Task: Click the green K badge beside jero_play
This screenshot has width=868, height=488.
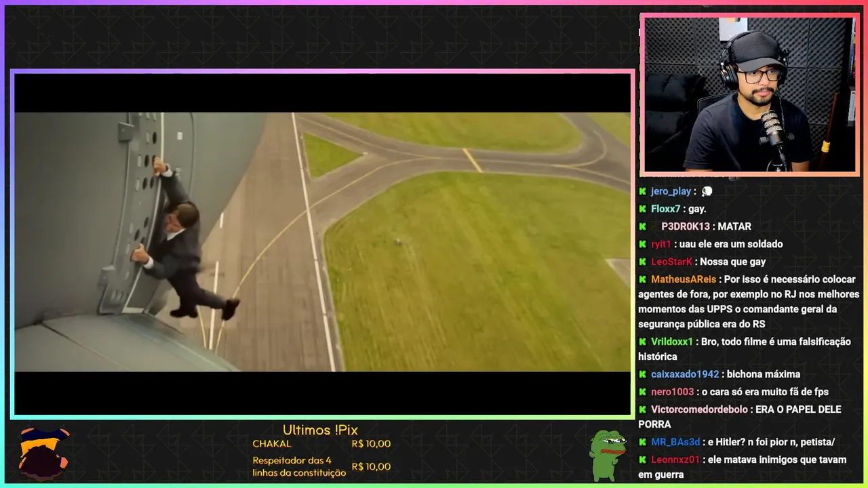Action: click(642, 191)
